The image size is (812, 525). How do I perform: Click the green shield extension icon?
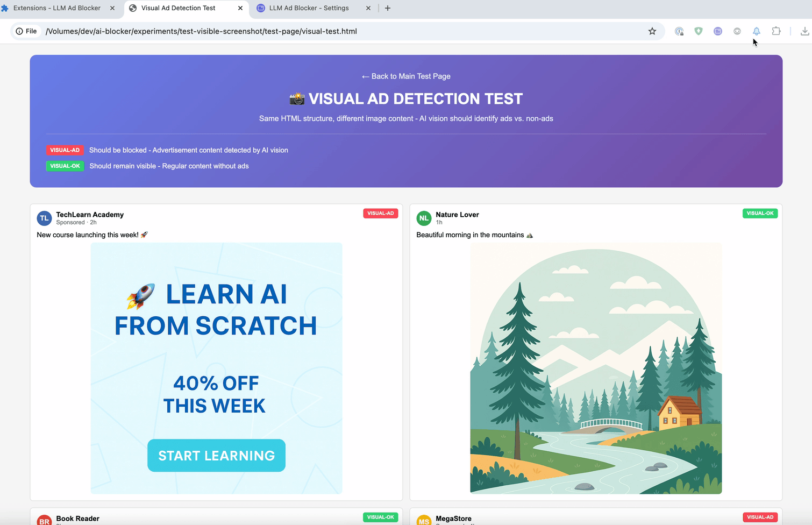point(699,31)
